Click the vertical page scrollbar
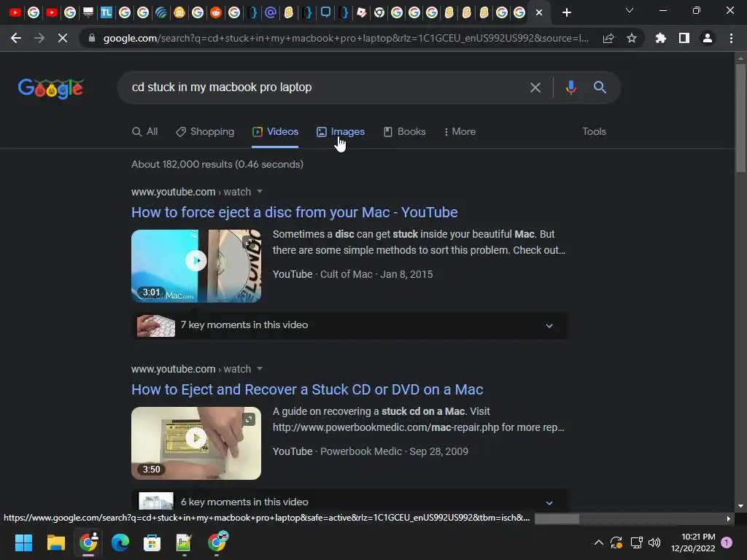Screen dimensions: 747x560 [x=740, y=118]
